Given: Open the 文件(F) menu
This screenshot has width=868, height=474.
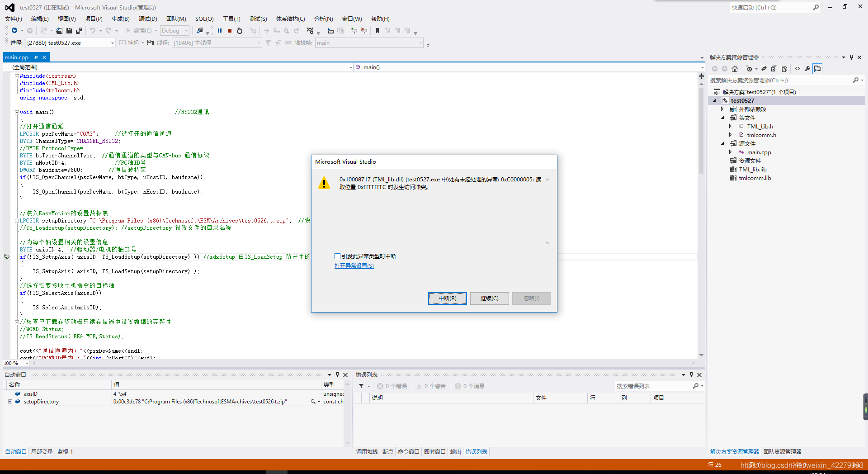Looking at the screenshot, I should click(x=14, y=19).
